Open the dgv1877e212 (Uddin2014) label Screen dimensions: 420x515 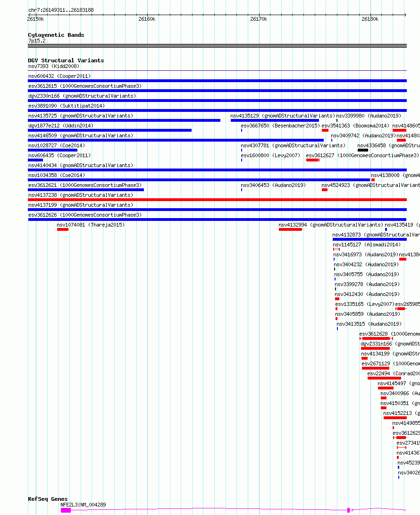pyautogui.click(x=61, y=126)
